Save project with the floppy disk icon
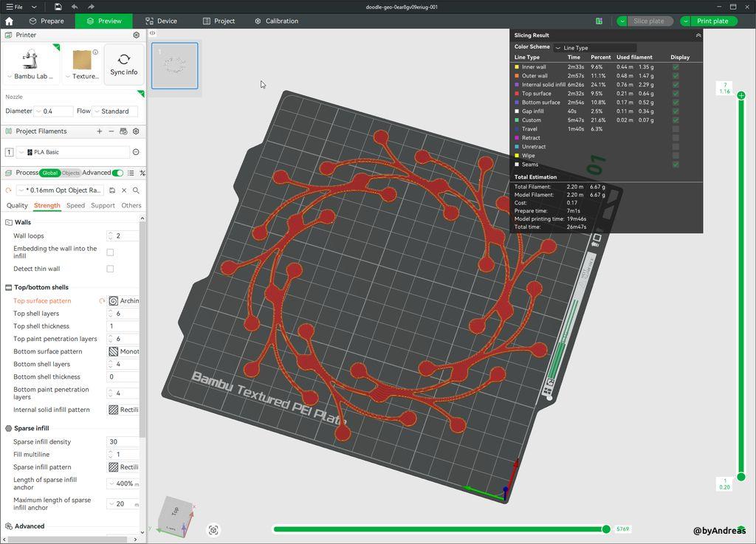Image resolution: width=756 pixels, height=544 pixels. 58,7
